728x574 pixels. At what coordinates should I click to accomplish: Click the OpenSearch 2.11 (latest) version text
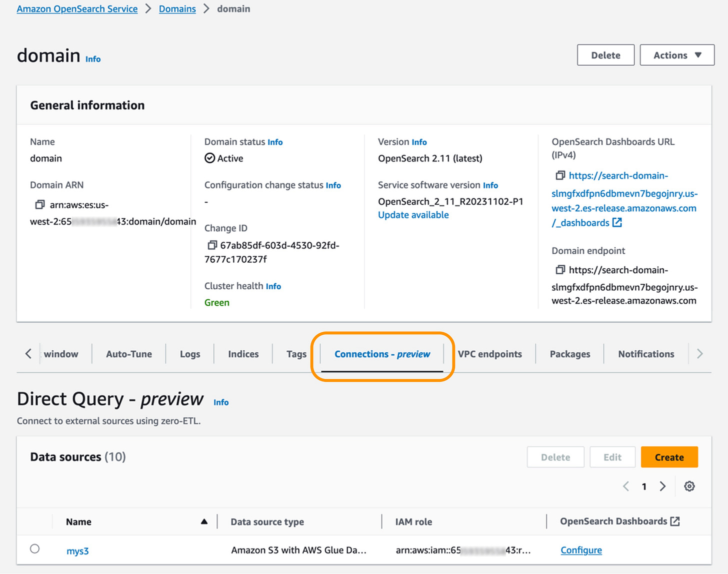(x=430, y=158)
